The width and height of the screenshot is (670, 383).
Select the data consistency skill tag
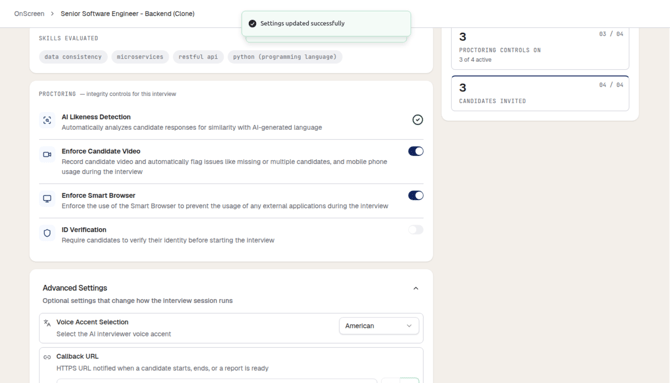click(73, 57)
